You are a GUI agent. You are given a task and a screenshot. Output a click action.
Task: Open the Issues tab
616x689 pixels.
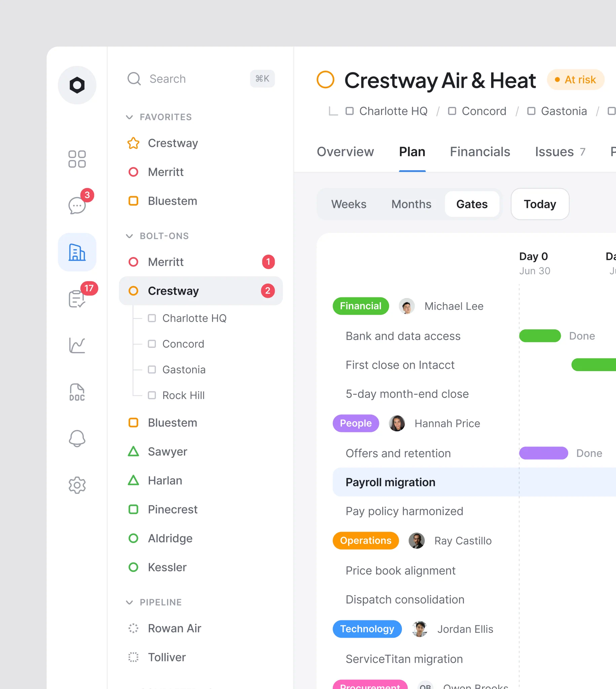tap(560, 152)
